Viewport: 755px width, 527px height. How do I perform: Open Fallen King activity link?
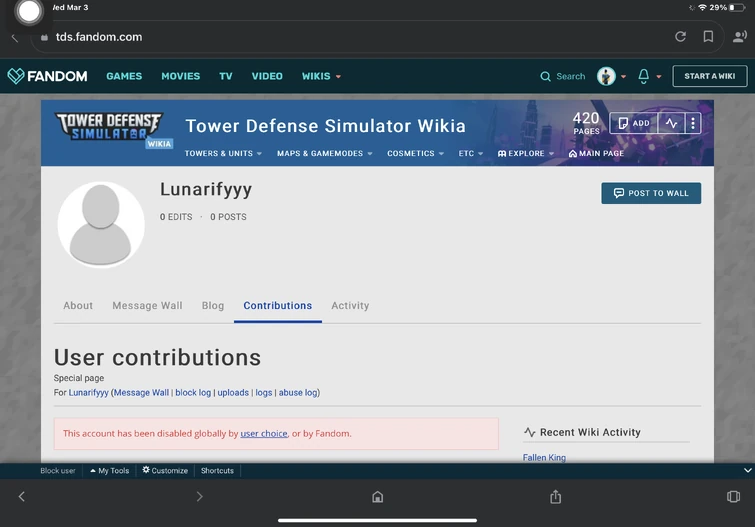544,457
